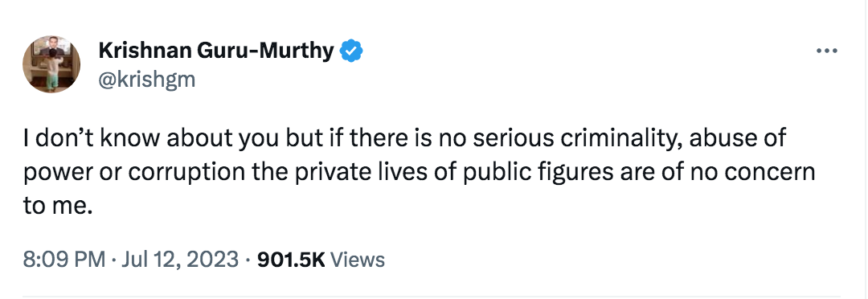Click the Views label
Screen dimensions: 868x299
pyautogui.click(x=357, y=259)
